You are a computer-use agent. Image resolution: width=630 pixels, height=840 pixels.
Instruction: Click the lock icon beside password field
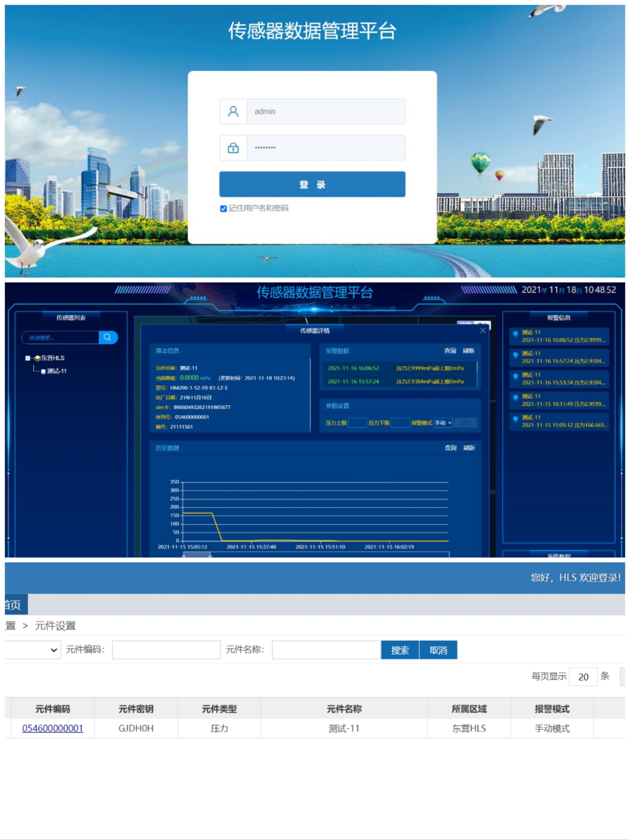tap(233, 148)
